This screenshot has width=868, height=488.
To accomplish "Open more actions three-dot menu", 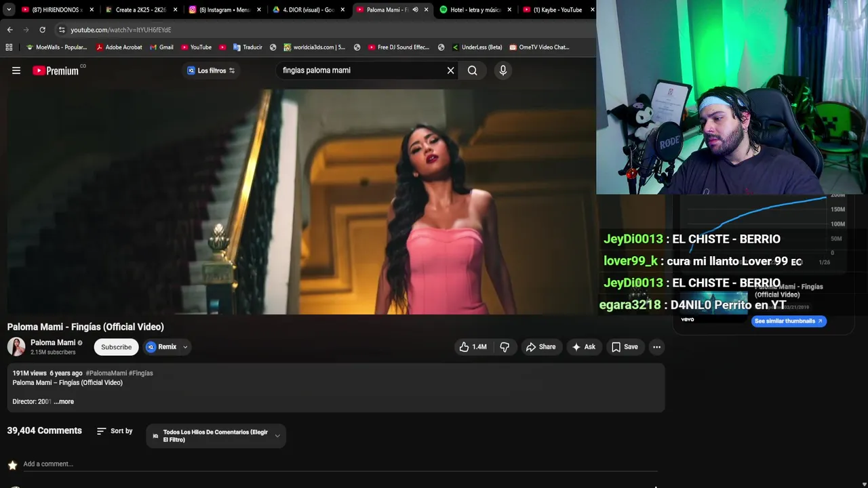I will click(656, 347).
